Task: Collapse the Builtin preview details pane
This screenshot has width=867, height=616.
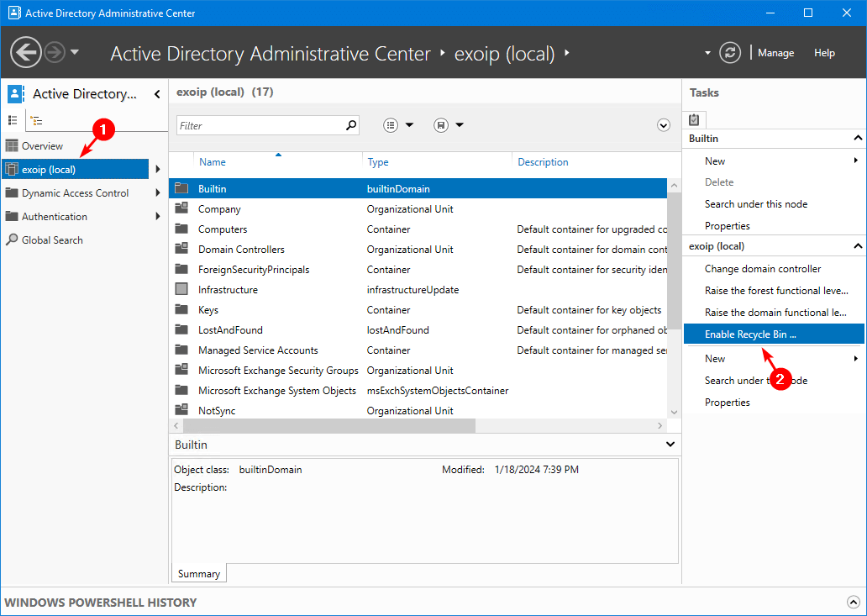Action: 670,444
